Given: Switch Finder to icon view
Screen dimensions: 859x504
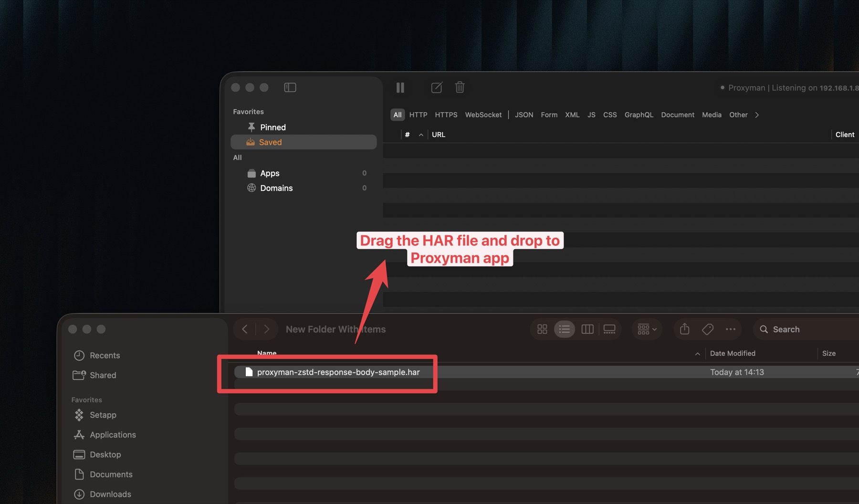Looking at the screenshot, I should (542, 329).
